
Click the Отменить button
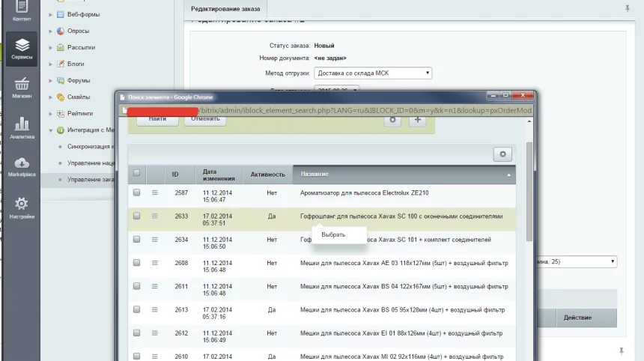[204, 118]
